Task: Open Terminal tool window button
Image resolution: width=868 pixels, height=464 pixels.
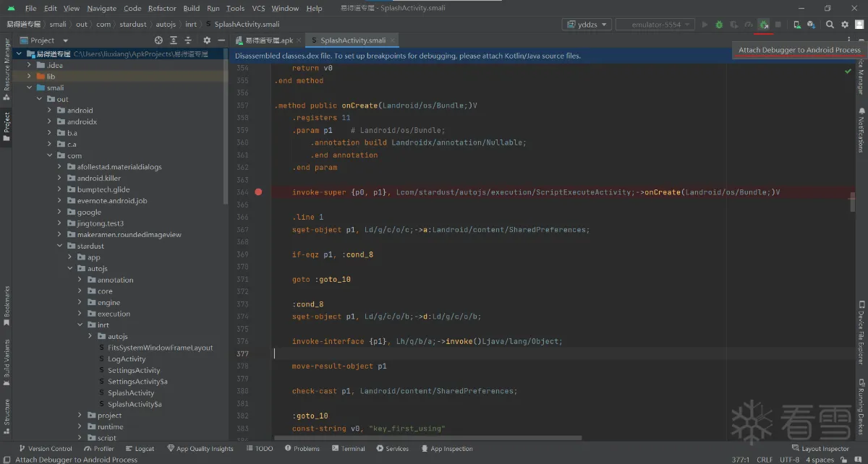Action: [x=348, y=449]
